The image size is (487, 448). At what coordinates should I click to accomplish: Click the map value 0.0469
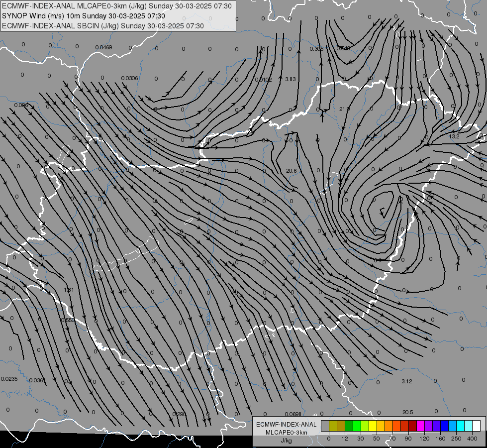[x=103, y=48]
